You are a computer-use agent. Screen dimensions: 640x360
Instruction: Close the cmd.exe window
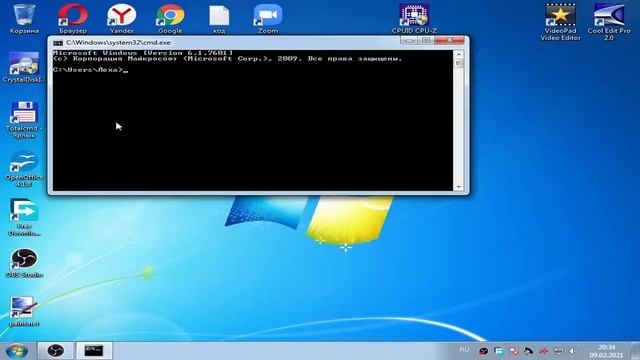tap(449, 40)
